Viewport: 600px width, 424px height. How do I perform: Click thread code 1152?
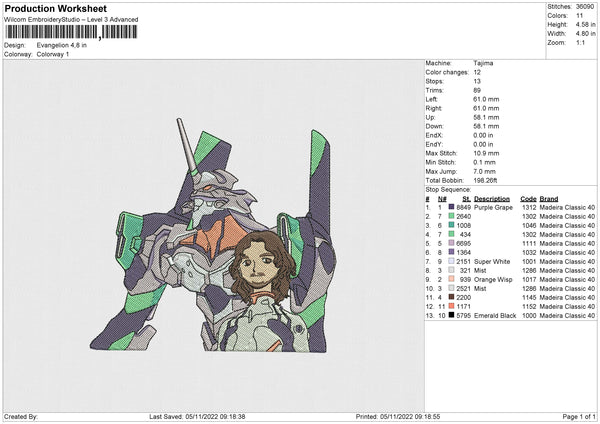click(x=529, y=307)
